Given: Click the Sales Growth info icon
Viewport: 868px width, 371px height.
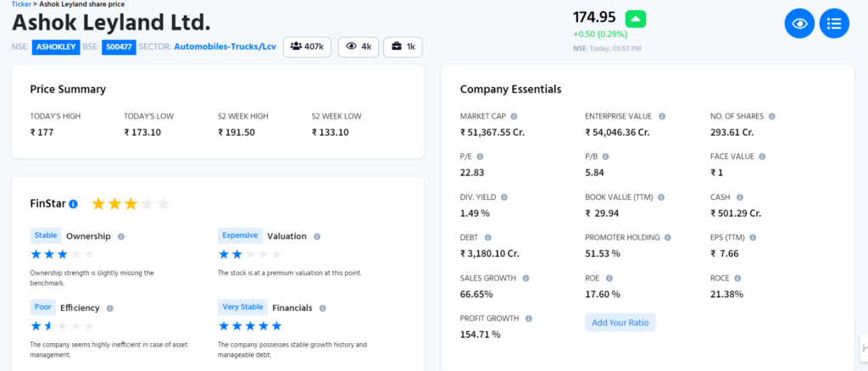Looking at the screenshot, I should 526,278.
